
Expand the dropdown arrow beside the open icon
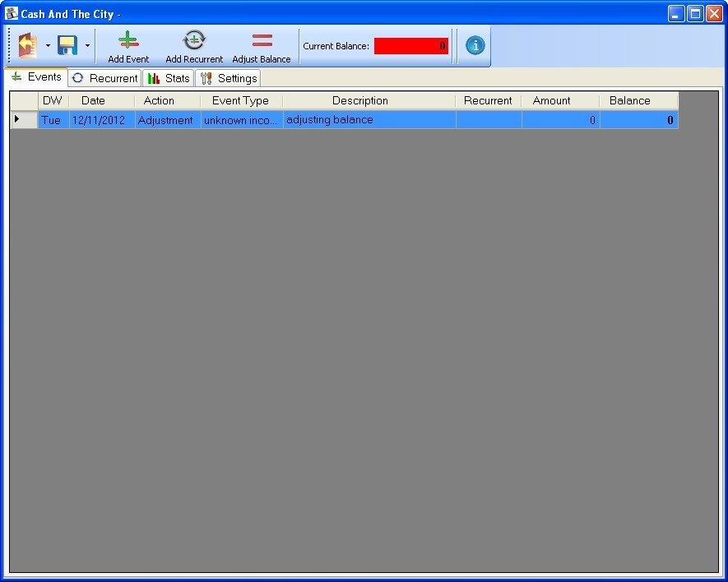click(x=48, y=46)
